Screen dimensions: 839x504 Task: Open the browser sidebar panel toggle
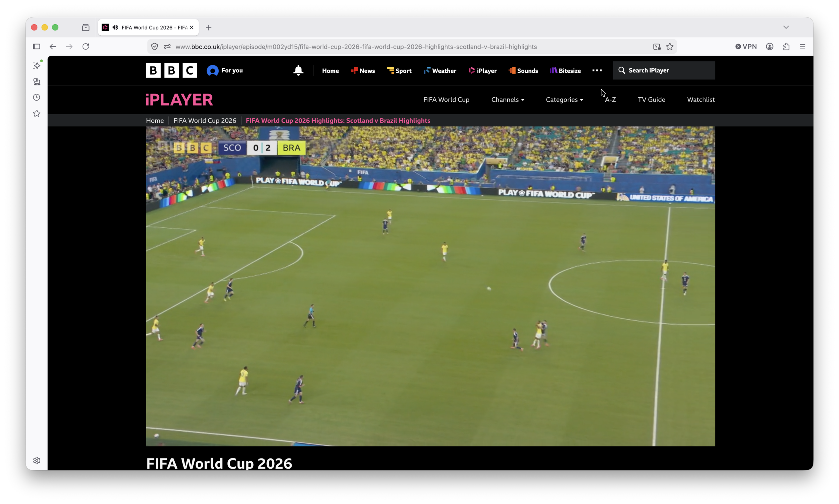(x=36, y=47)
